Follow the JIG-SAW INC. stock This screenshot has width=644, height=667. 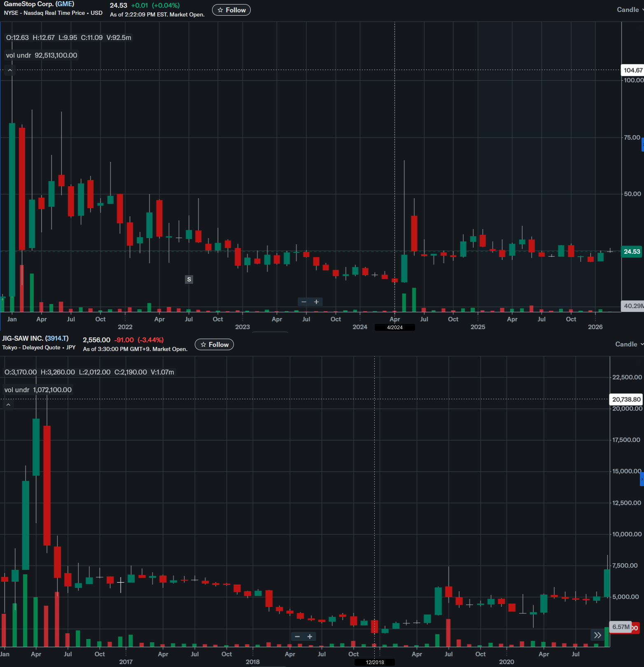tap(214, 344)
